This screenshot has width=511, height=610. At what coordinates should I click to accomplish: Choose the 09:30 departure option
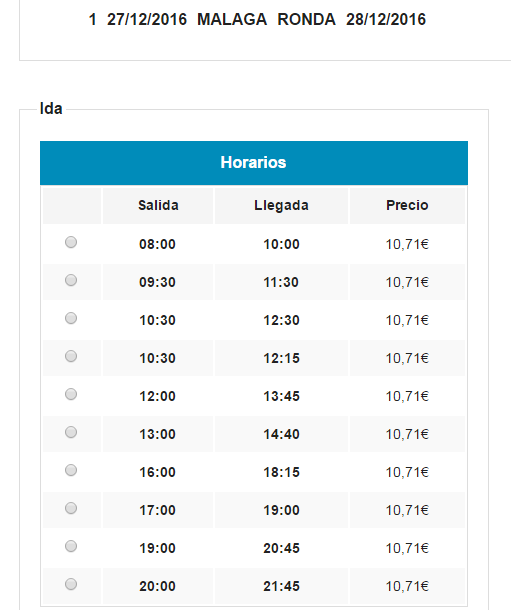(x=71, y=280)
